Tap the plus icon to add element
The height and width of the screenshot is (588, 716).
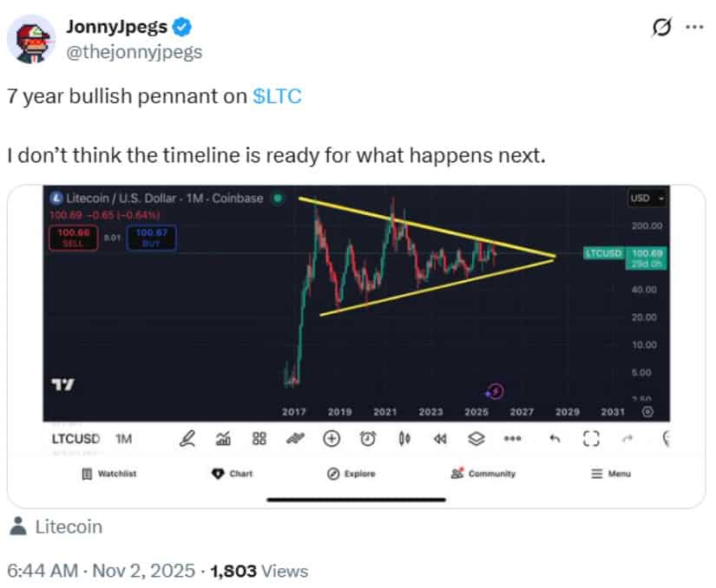tap(331, 440)
